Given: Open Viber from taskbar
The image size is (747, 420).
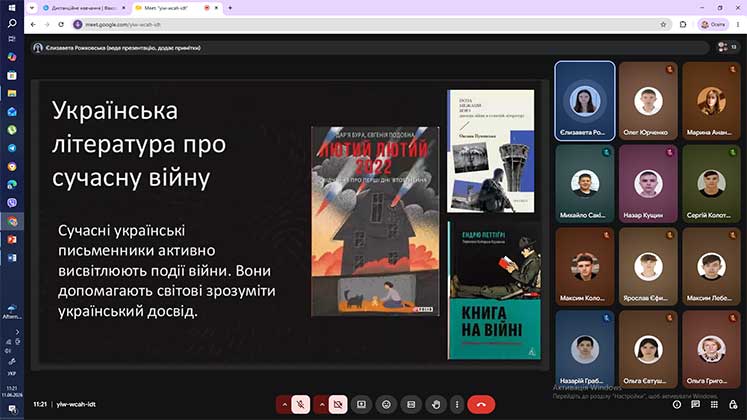Looking at the screenshot, I should [12, 203].
